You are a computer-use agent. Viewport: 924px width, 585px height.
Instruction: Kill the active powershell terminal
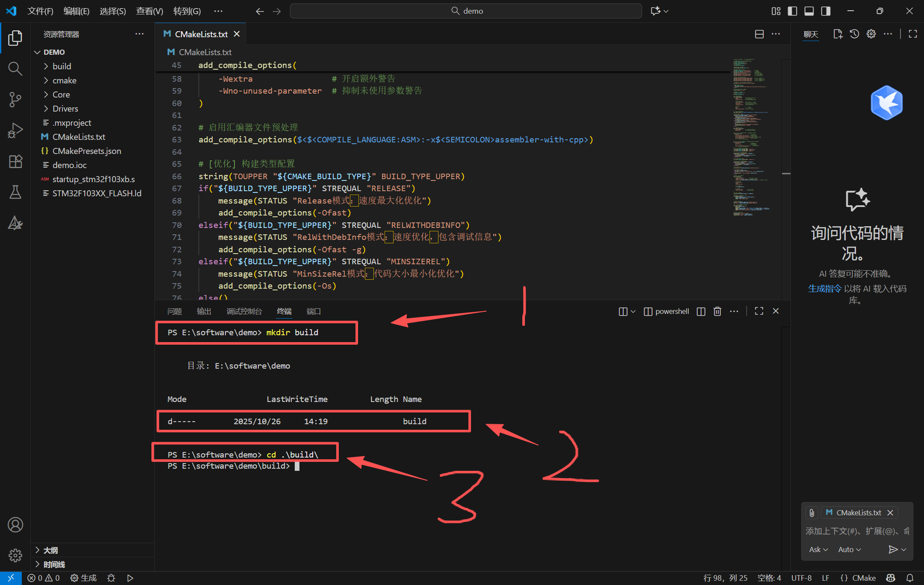pos(717,311)
